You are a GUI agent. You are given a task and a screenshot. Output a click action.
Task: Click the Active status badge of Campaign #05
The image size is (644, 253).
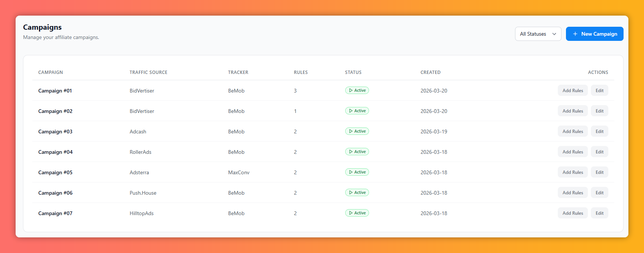357,172
